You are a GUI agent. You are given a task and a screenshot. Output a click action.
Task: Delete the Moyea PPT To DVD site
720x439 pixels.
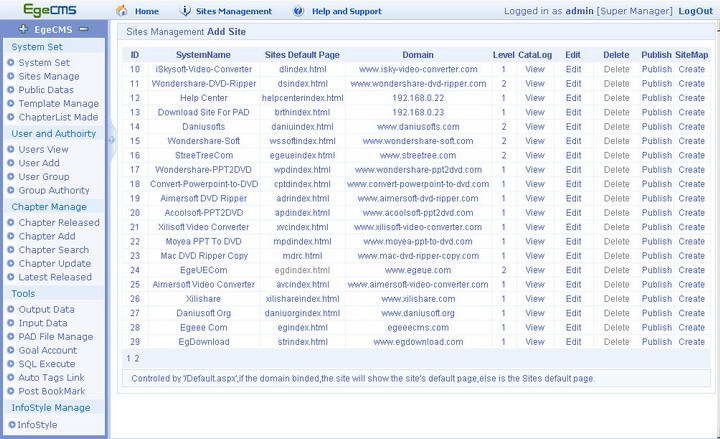click(616, 242)
